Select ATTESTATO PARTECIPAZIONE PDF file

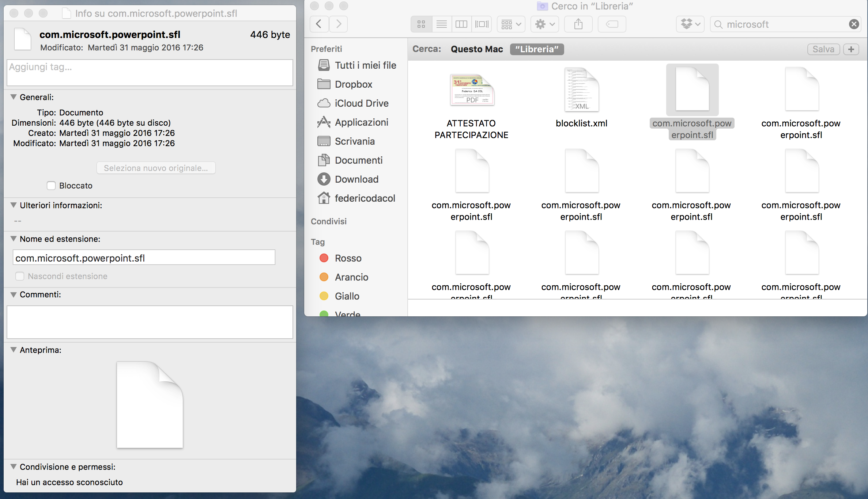(x=472, y=90)
